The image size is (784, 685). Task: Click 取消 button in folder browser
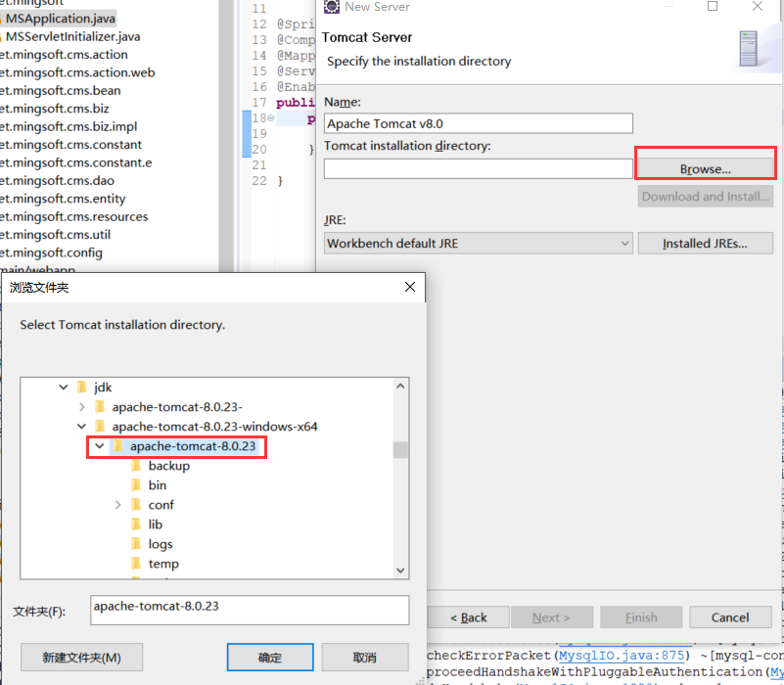click(364, 658)
